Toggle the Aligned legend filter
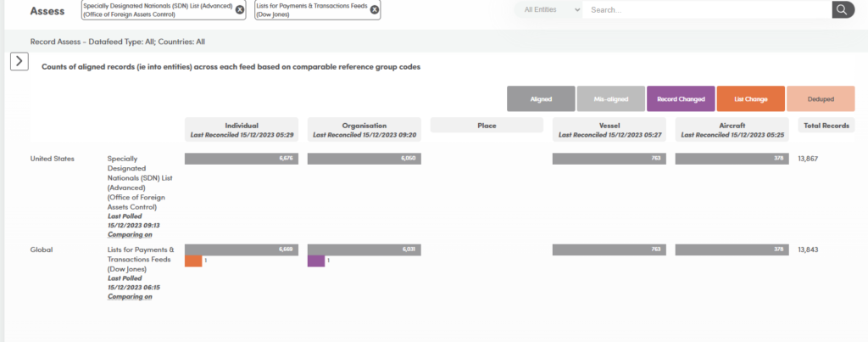 [541, 99]
